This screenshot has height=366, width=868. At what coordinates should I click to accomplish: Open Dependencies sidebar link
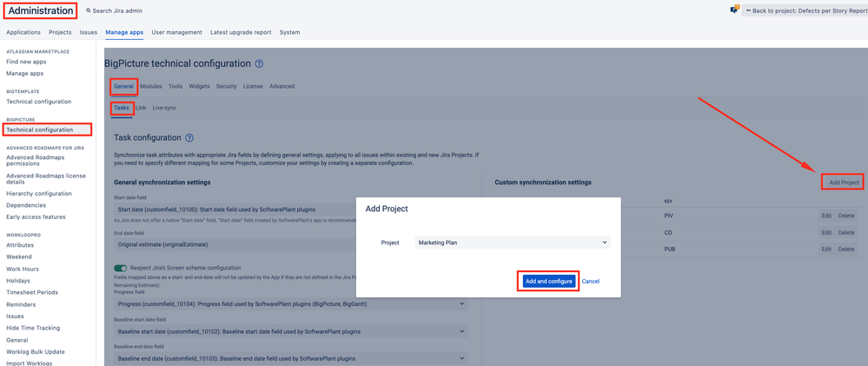pyautogui.click(x=26, y=205)
